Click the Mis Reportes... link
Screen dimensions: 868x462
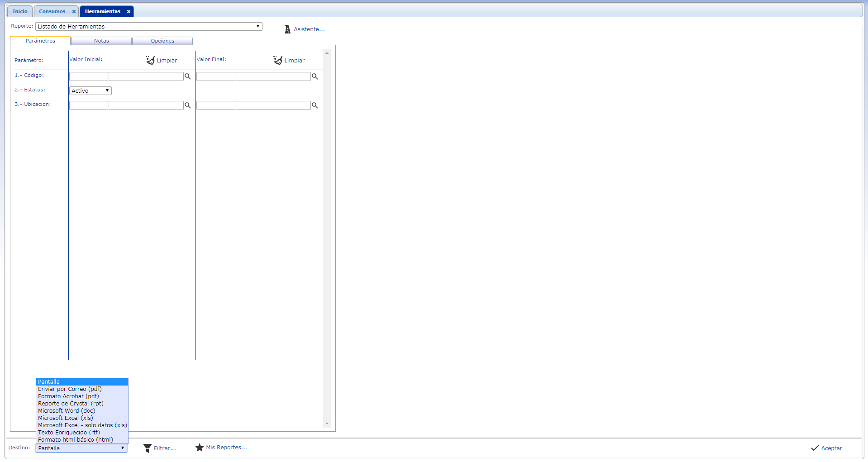pos(226,448)
